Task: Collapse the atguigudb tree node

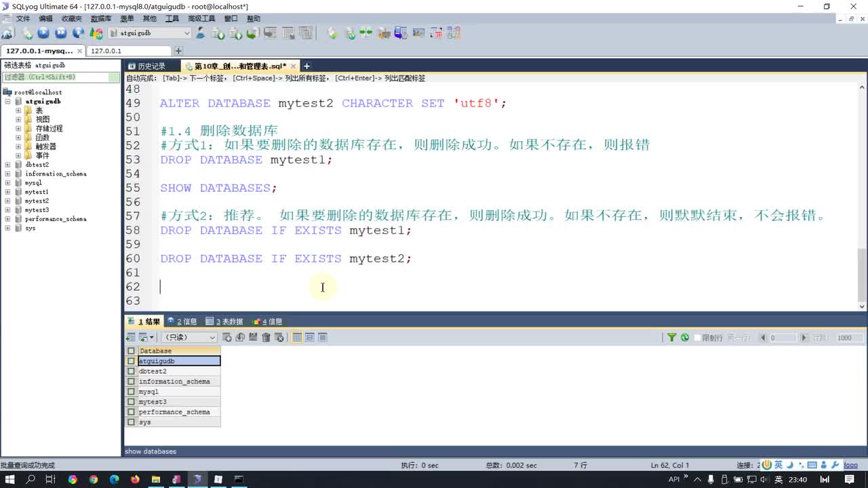Action: (7, 101)
